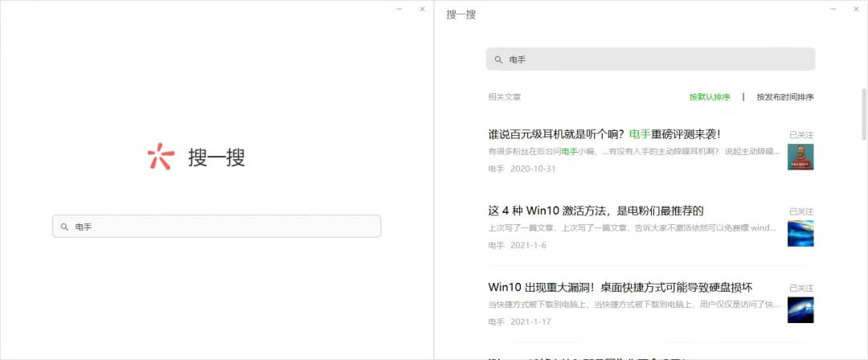Open article 这 4 种 Win10 激活方法
Viewport: 868px width, 360px height.
point(596,211)
